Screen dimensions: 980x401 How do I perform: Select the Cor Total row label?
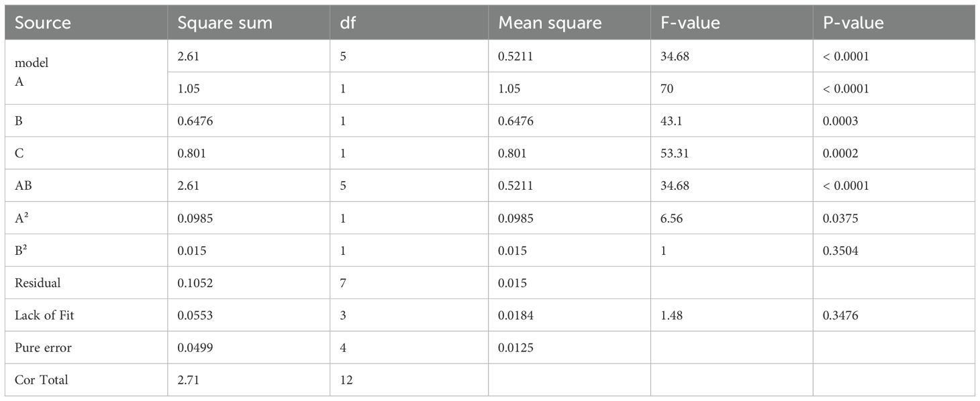[42, 380]
